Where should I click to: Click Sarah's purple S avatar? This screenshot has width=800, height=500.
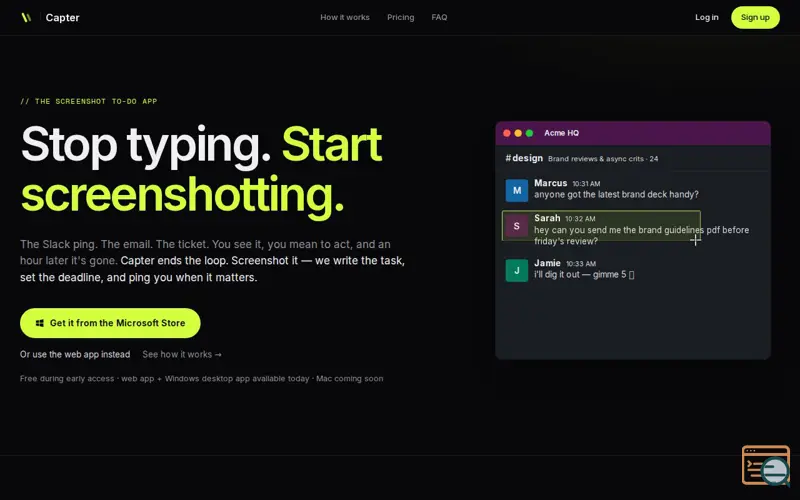point(517,226)
